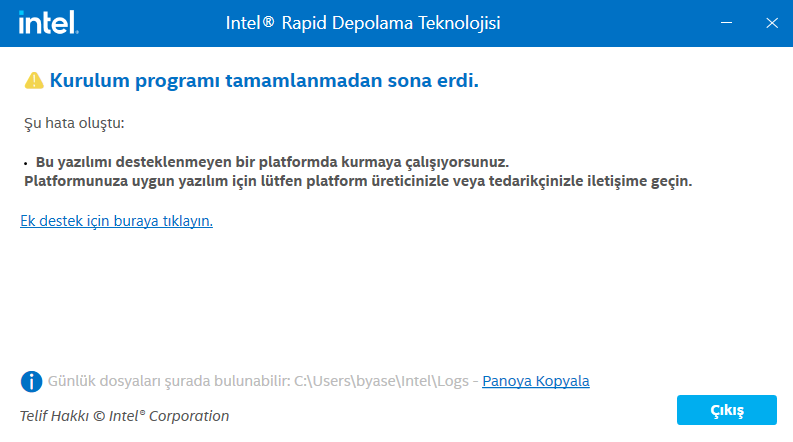The width and height of the screenshot is (793, 442).
Task: Click the blue information icon
Action: point(31,381)
